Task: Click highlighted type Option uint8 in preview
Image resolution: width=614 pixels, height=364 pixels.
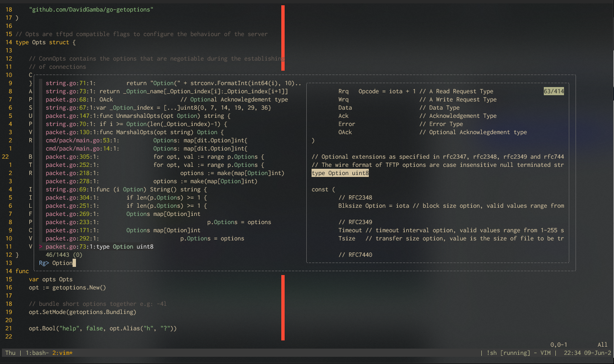Action: click(340, 173)
